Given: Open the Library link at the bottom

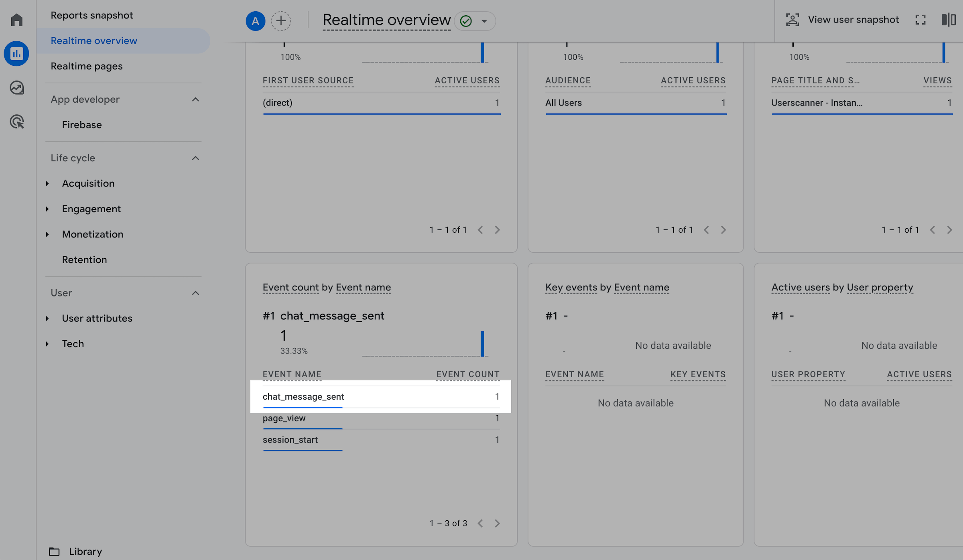Looking at the screenshot, I should [x=85, y=551].
